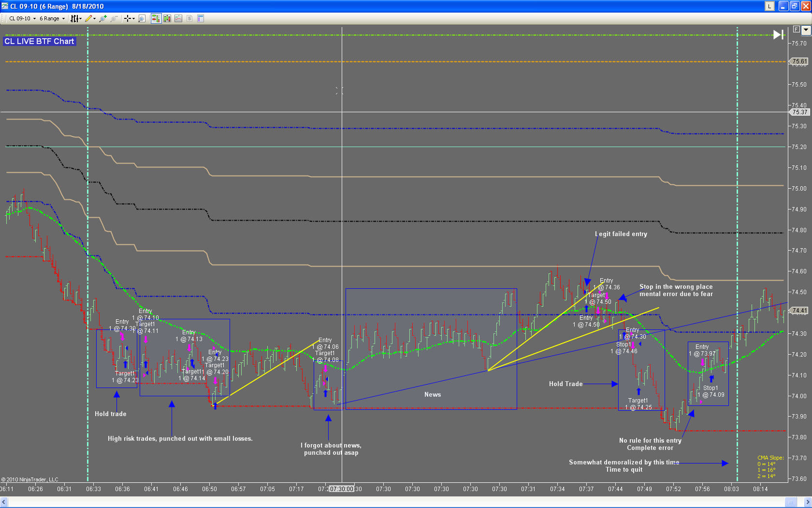Click the zoom in magnifier icon

pyautogui.click(x=103, y=18)
